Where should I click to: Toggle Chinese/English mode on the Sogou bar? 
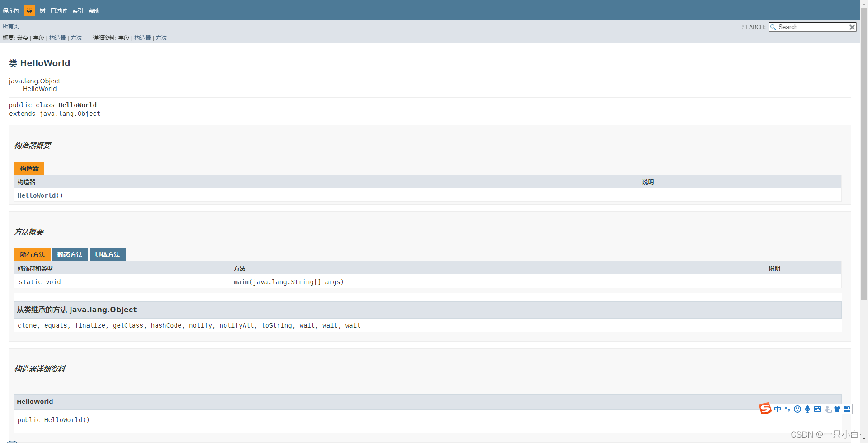[778, 409]
